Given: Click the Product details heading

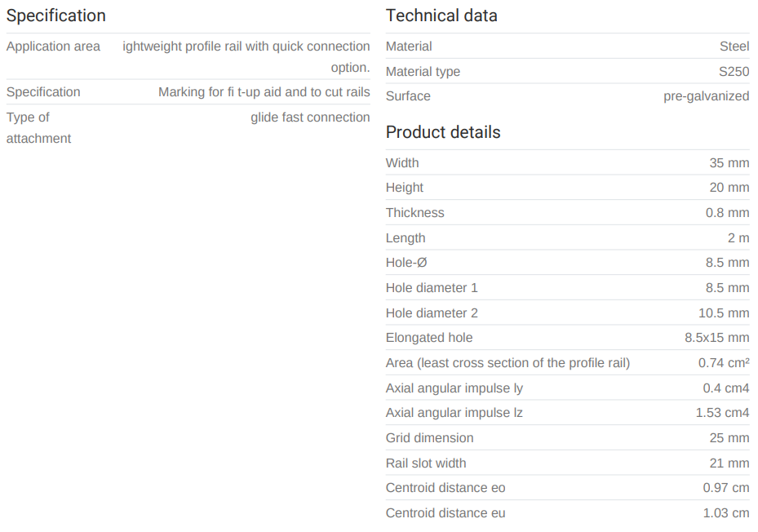Looking at the screenshot, I should (x=443, y=132).
